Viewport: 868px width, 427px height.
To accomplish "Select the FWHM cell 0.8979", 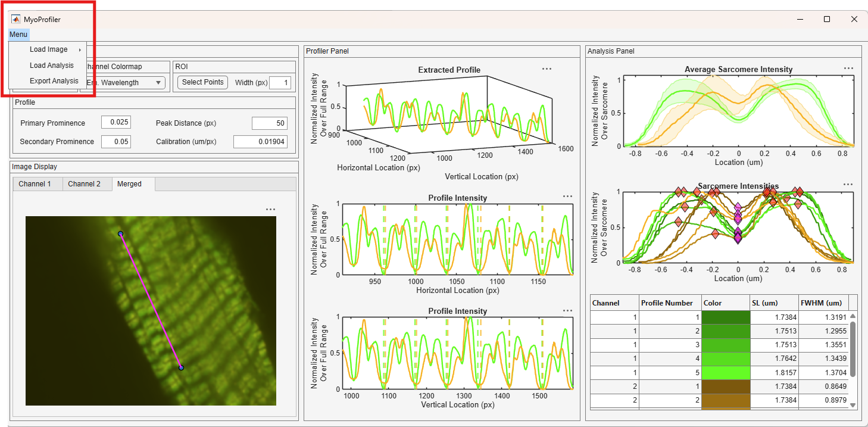I will coord(823,400).
